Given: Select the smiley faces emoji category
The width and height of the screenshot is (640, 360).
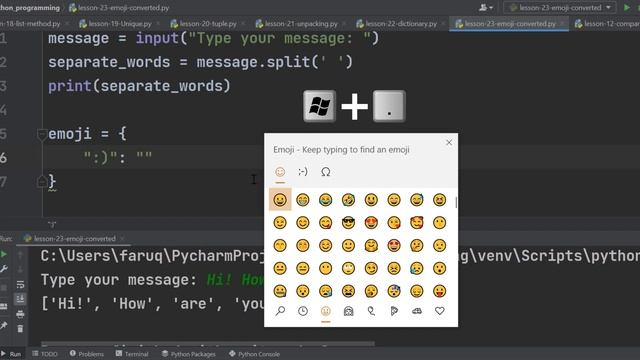Looking at the screenshot, I should point(325,311).
